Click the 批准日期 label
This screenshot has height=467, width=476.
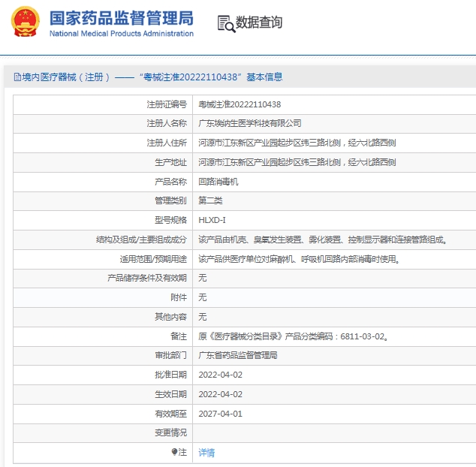[170, 375]
